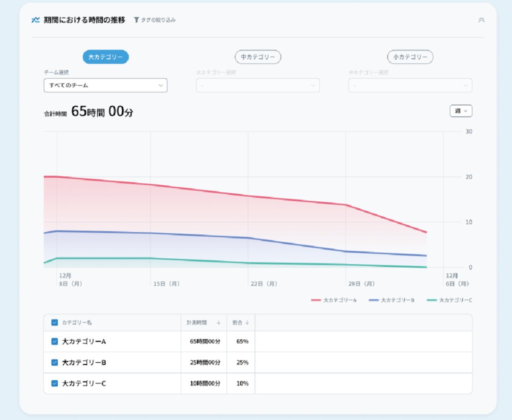512x420 pixels.
Task: Open the すべてのチーム team dropdown
Action: [x=105, y=85]
